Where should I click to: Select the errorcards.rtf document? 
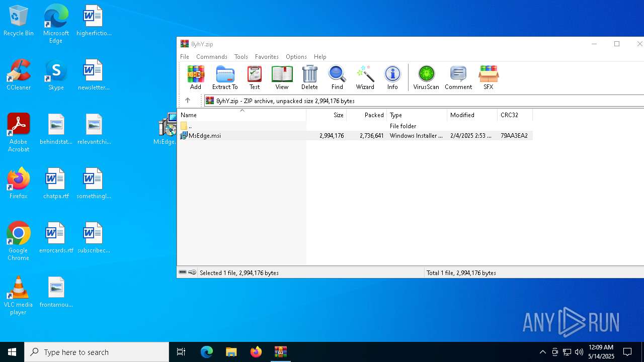pos(56,238)
